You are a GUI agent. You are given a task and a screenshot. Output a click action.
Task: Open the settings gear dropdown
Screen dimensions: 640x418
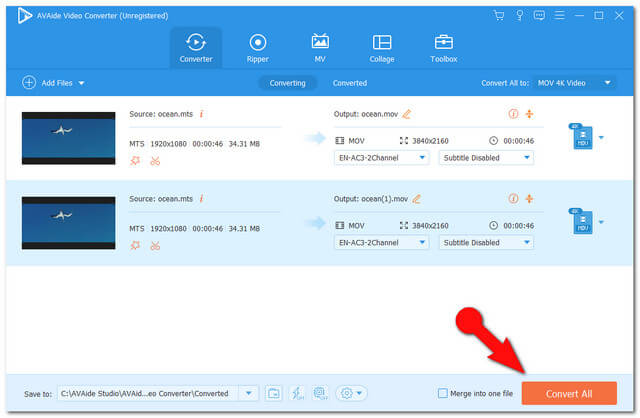(351, 394)
